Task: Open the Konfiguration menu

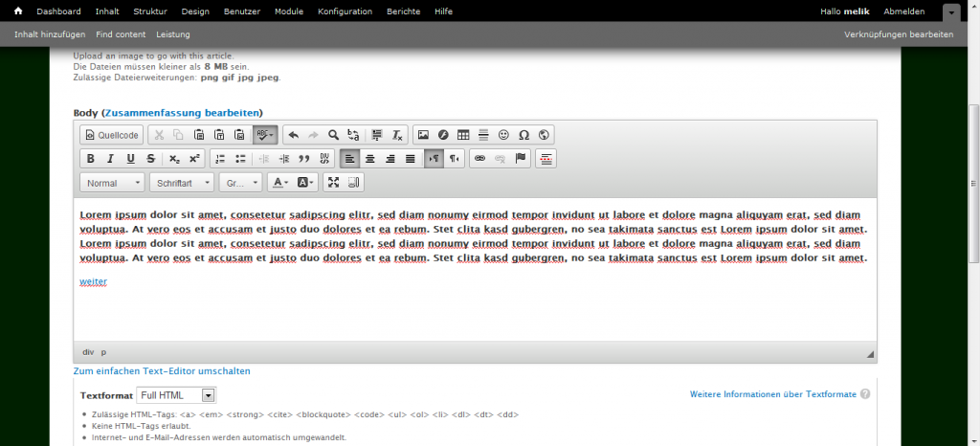Action: click(345, 11)
